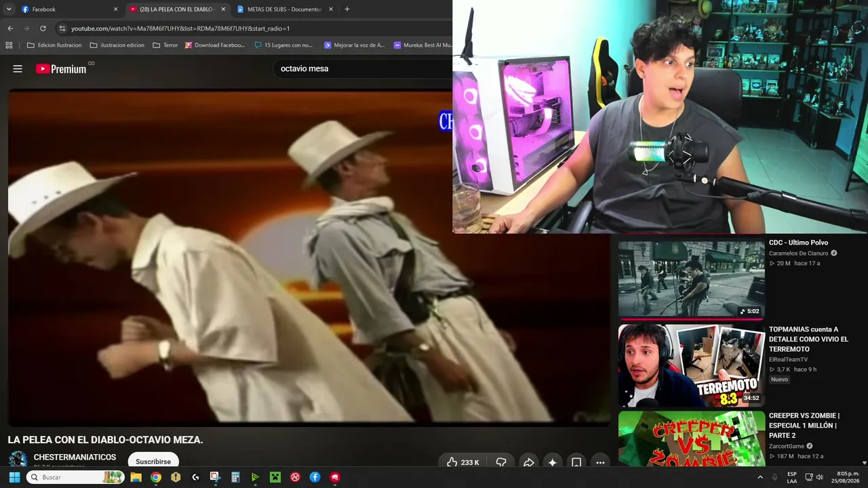Select the LA PELEA CON EL DIABLO tab
The width and height of the screenshot is (868, 488).
pos(178,9)
